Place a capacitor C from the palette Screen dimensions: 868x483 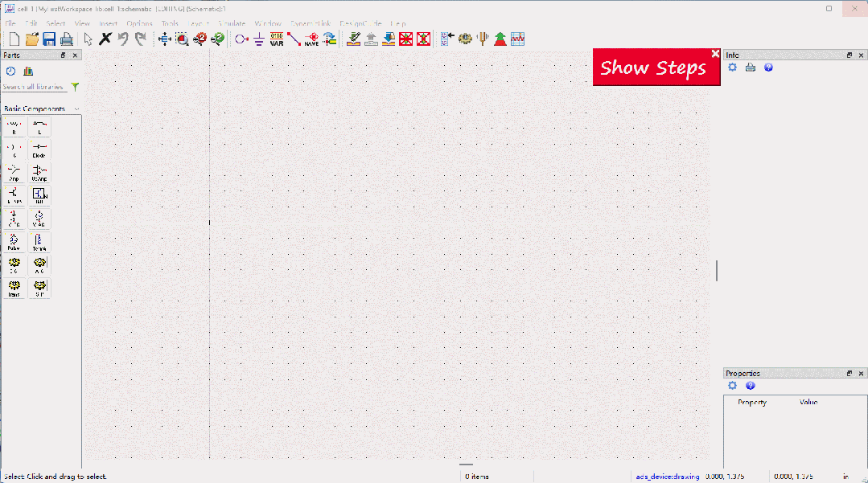tap(14, 150)
